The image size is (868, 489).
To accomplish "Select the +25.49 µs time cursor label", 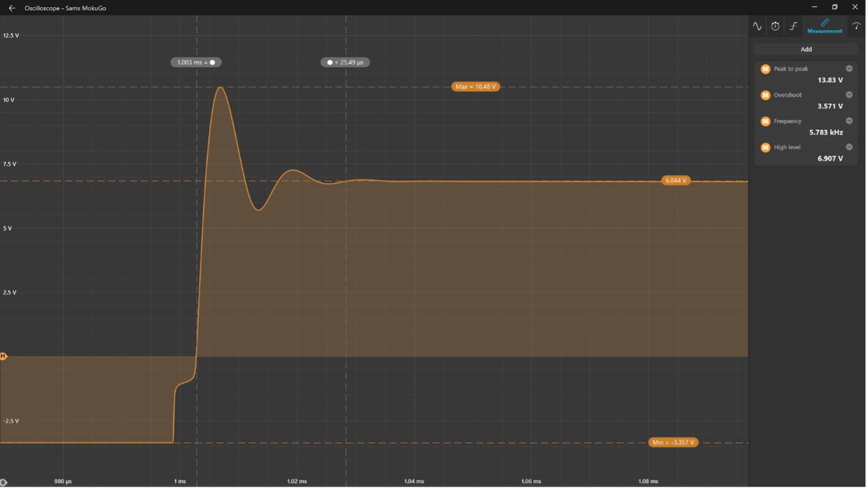I will click(346, 62).
